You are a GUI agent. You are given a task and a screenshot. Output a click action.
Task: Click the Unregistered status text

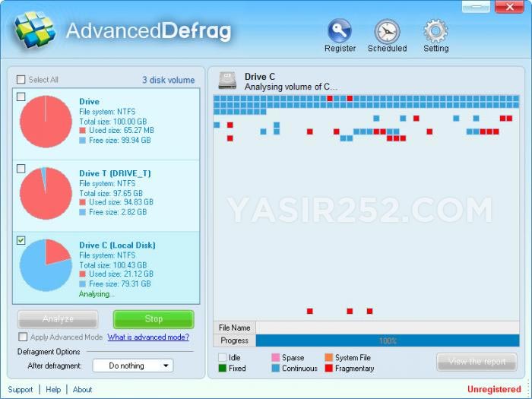point(494,389)
